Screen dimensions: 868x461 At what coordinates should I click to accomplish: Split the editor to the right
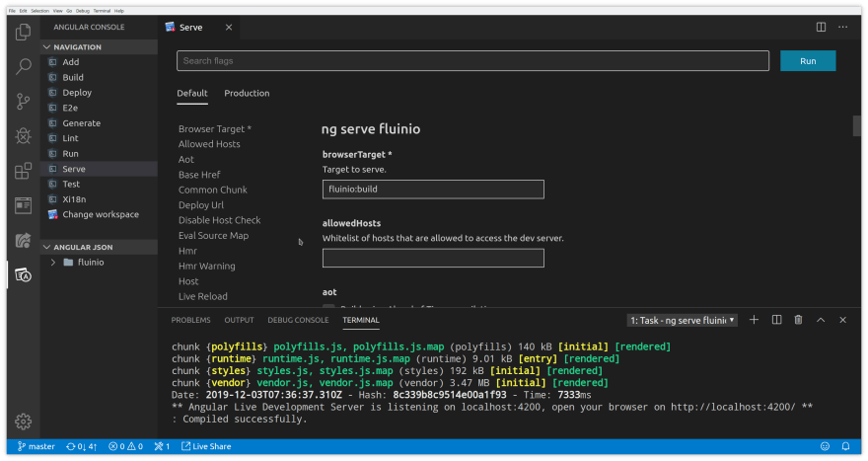point(821,28)
